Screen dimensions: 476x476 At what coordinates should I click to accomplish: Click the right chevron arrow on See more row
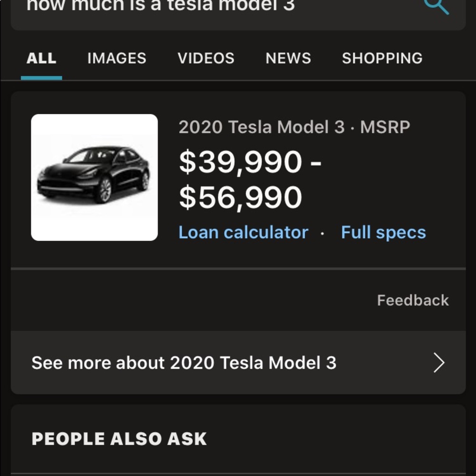pyautogui.click(x=439, y=363)
